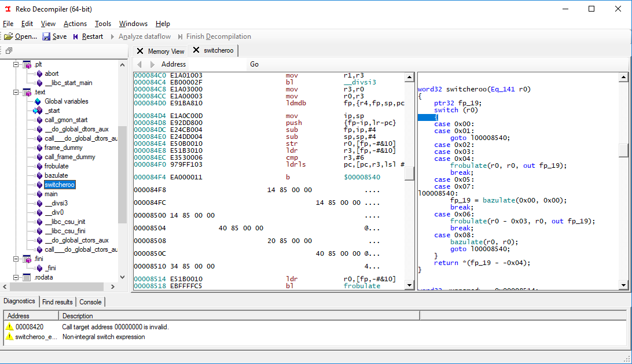Image resolution: width=632 pixels, height=364 pixels.
Task: Click the navigate back arrow beside Address
Action: point(139,64)
